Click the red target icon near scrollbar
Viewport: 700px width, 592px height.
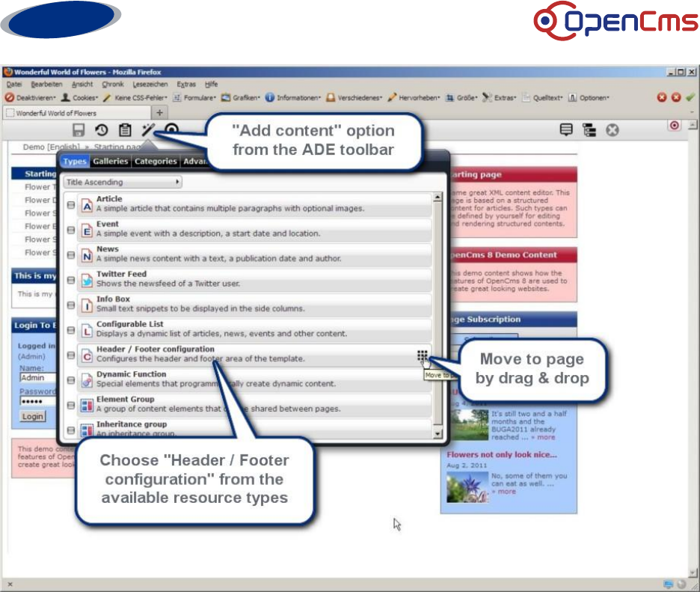tap(675, 126)
